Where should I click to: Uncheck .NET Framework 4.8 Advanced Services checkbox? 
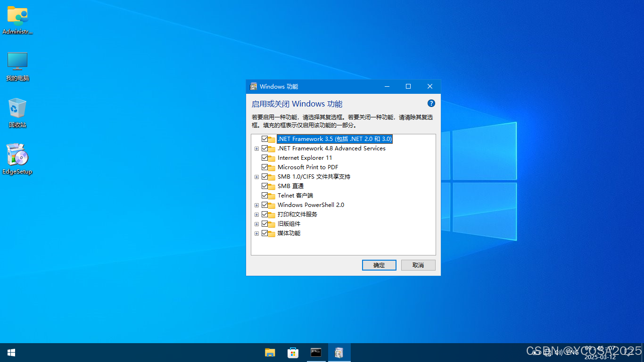[x=264, y=148]
